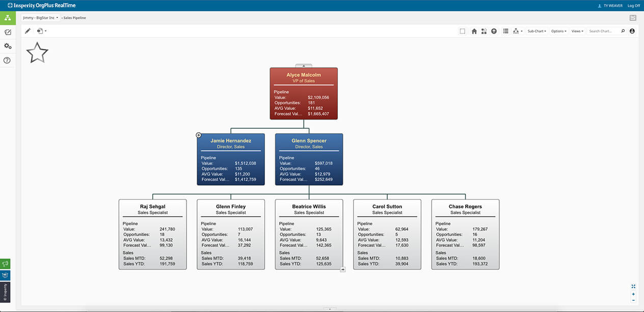Select the pencil edit tool

pyautogui.click(x=28, y=31)
